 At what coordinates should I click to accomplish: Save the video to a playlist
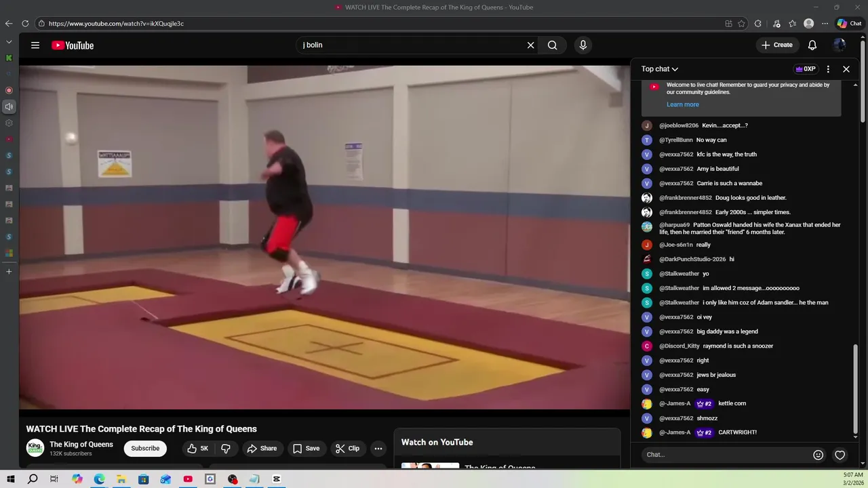306,448
